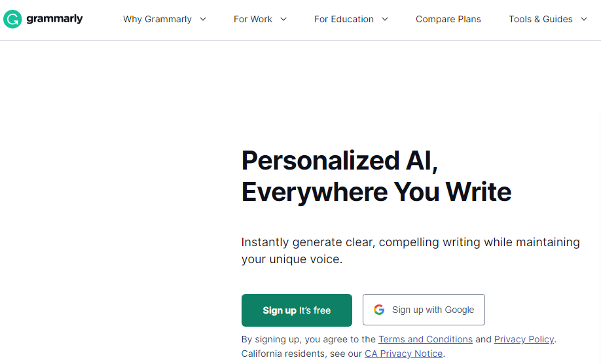Click the green Grammarly G logo icon
This screenshot has width=601, height=364.
coord(12,19)
